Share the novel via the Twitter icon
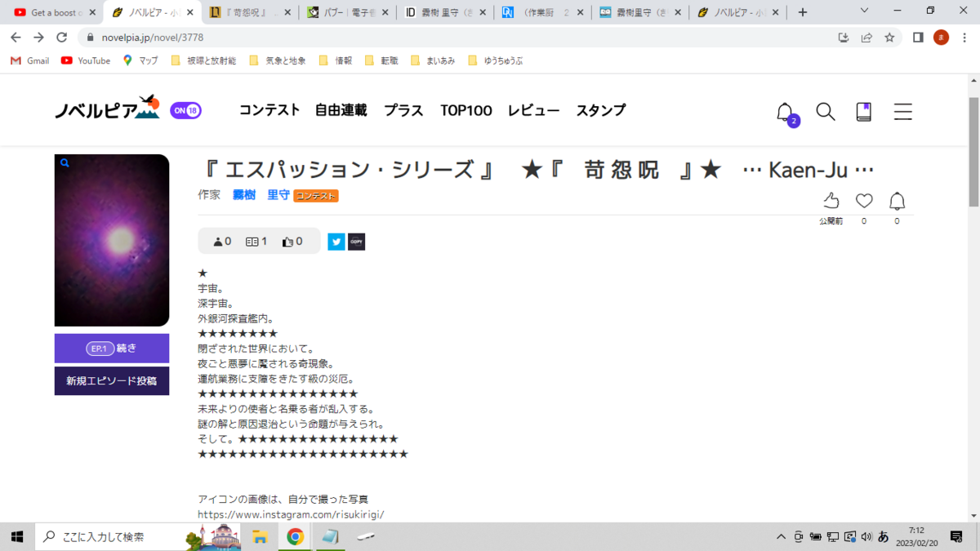This screenshot has height=551, width=980. (336, 241)
